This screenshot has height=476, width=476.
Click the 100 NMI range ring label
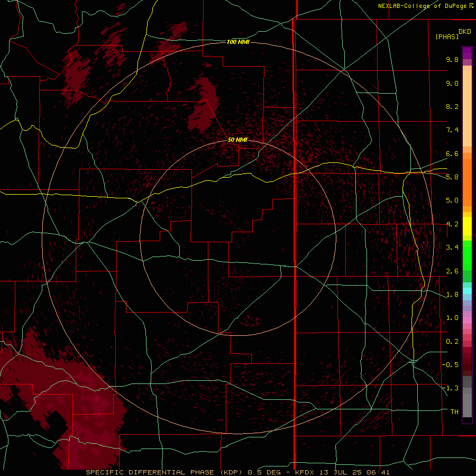(x=238, y=42)
